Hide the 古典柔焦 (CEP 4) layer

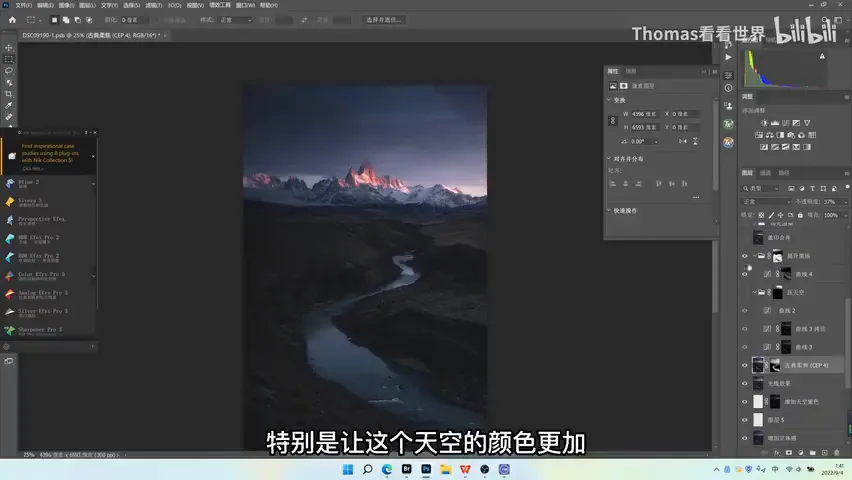point(745,365)
